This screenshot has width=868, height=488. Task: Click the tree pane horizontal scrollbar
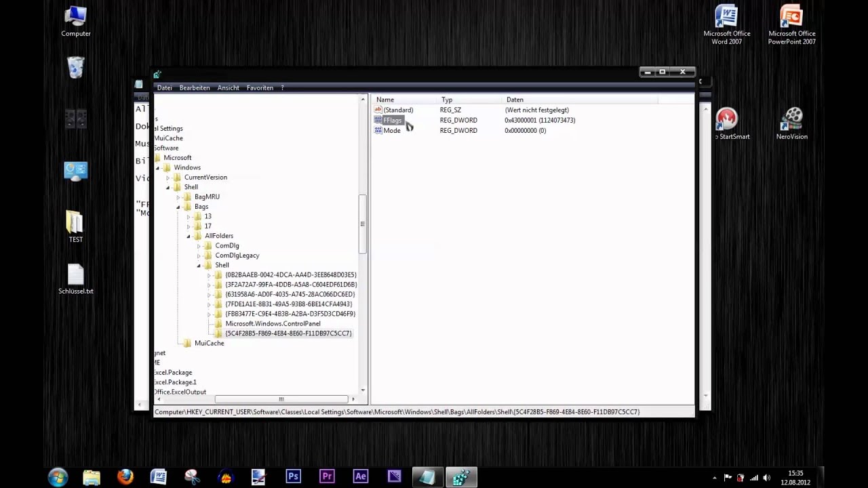point(281,399)
